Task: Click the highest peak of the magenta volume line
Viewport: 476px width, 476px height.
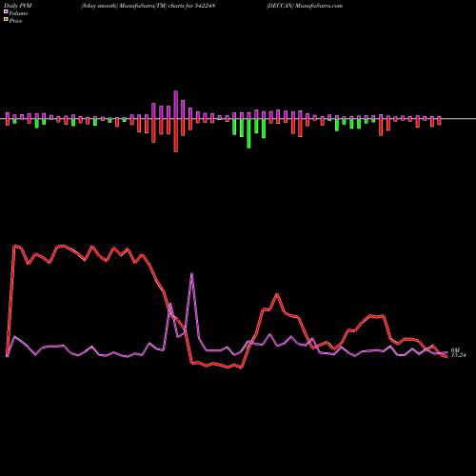Action: coord(191,273)
